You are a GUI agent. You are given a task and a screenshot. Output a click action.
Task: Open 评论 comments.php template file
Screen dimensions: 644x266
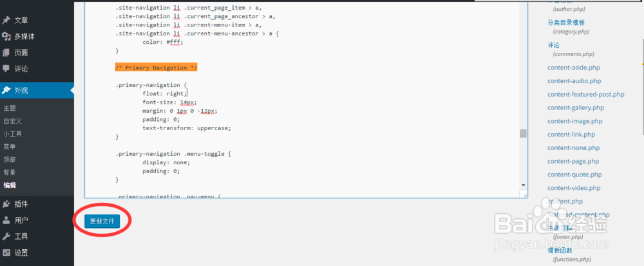click(553, 45)
